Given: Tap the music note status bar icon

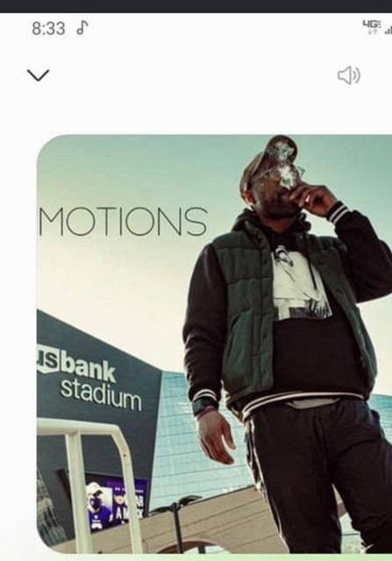Looking at the screenshot, I should pyautogui.click(x=82, y=27).
